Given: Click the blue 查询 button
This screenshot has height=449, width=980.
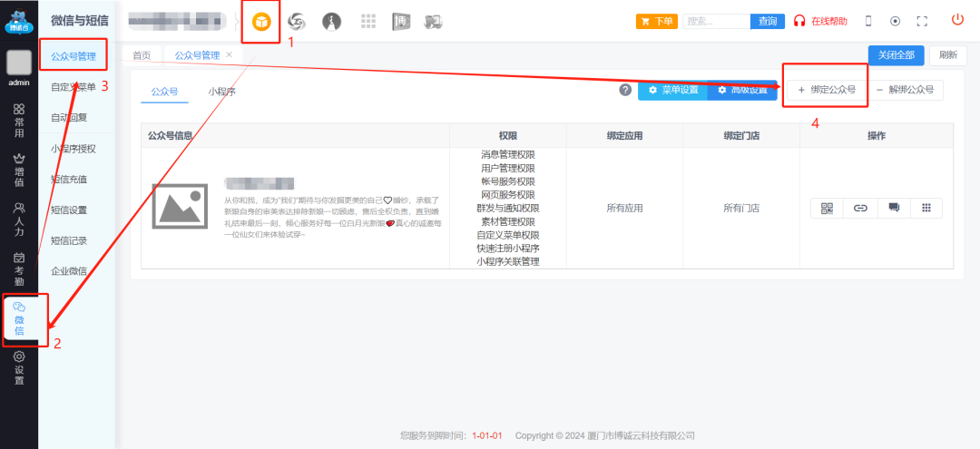Looking at the screenshot, I should pyautogui.click(x=768, y=21).
